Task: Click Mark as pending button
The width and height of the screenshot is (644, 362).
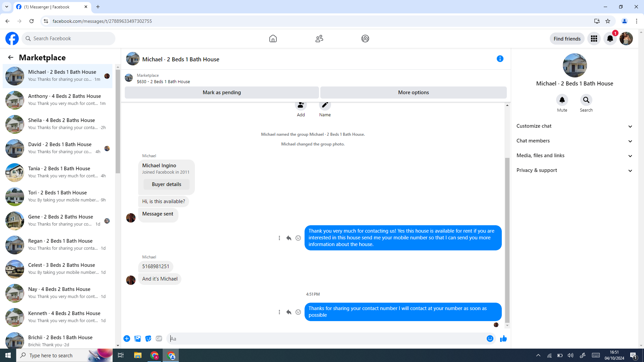Action: click(222, 93)
